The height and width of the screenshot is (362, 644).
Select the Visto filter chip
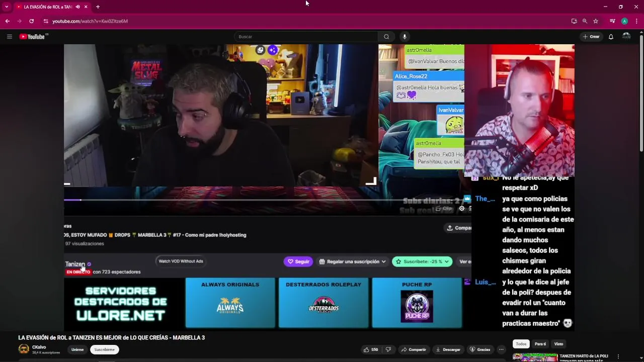click(558, 344)
